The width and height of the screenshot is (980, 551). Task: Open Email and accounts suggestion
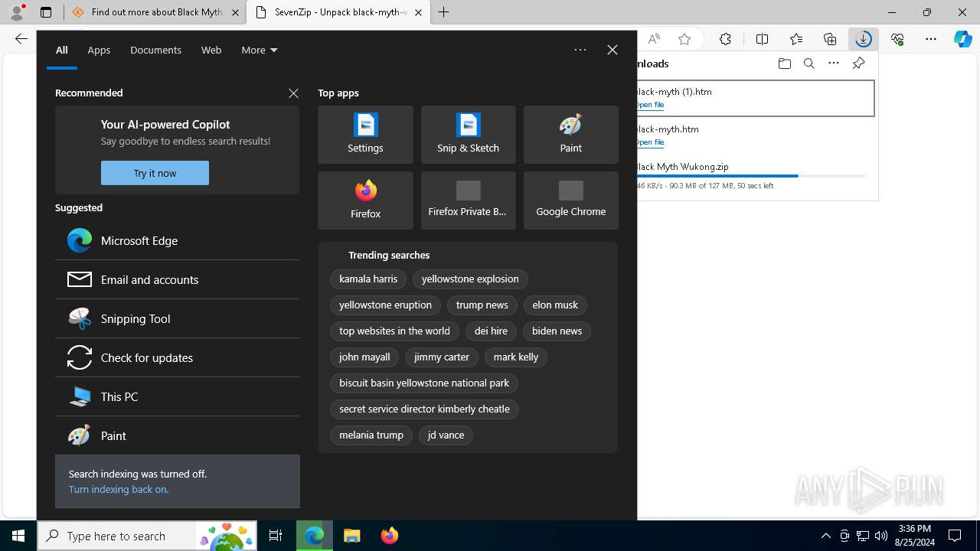177,279
